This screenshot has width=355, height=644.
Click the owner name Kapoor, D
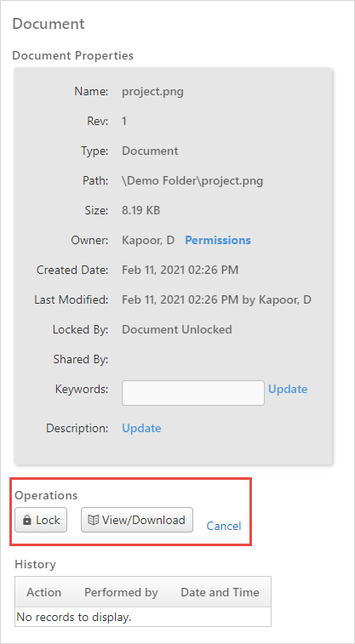[x=148, y=240]
